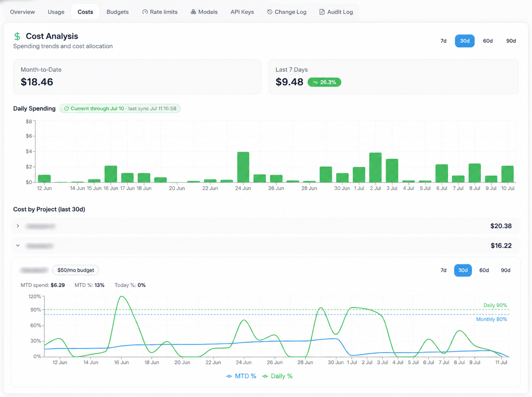Click the 16 Jun spending bar

(x=111, y=174)
